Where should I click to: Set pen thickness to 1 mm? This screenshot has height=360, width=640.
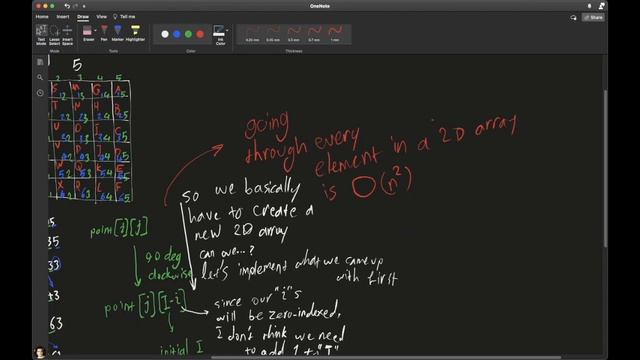[335, 34]
